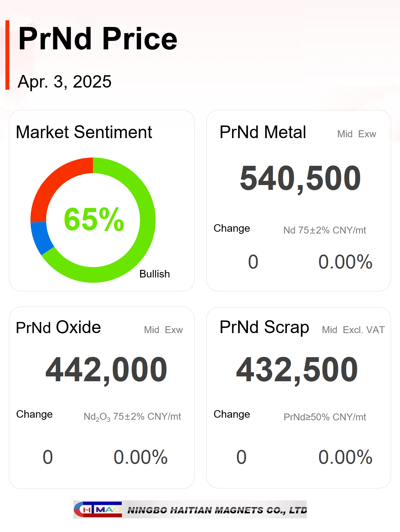Click the HTMAG company logo icon
Screen dimensions: 400x532
[x=98, y=509]
